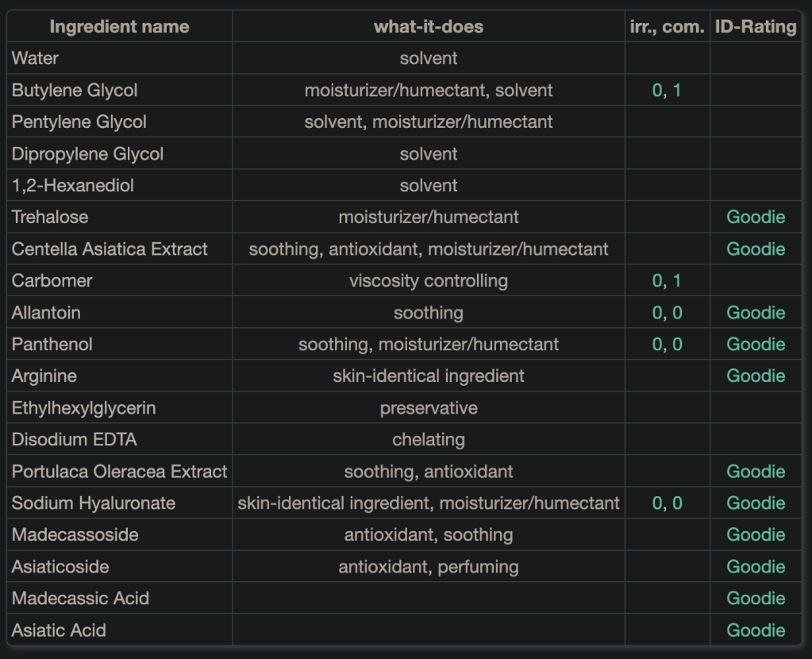Viewport: 812px width, 659px height.
Task: Open the Butylene Glycol ingredient link
Action: [x=75, y=91]
